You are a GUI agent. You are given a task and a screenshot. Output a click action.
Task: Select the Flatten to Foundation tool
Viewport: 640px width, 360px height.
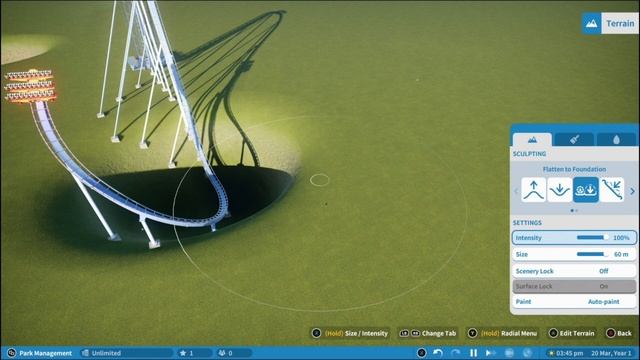pos(586,190)
